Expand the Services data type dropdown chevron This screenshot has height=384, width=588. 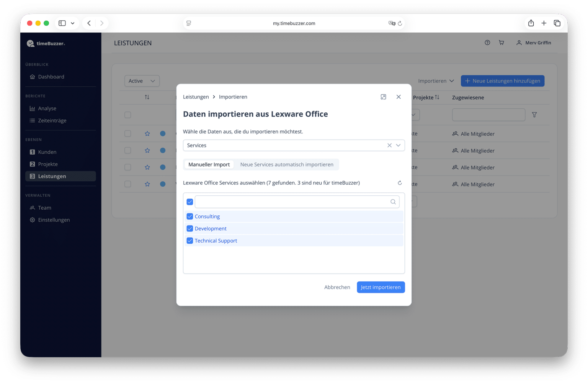click(x=399, y=145)
